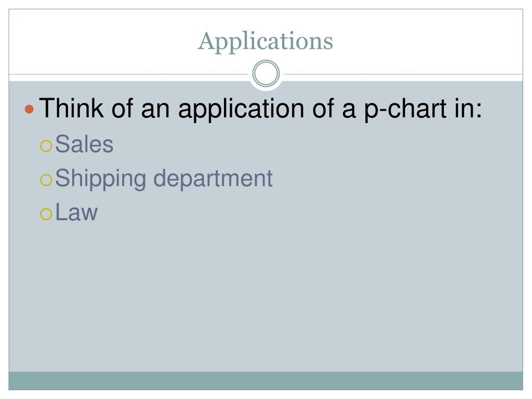Screen dimensions: 532x399
Task: Click the word "Think" in the main bullet
Action: click(x=71, y=108)
